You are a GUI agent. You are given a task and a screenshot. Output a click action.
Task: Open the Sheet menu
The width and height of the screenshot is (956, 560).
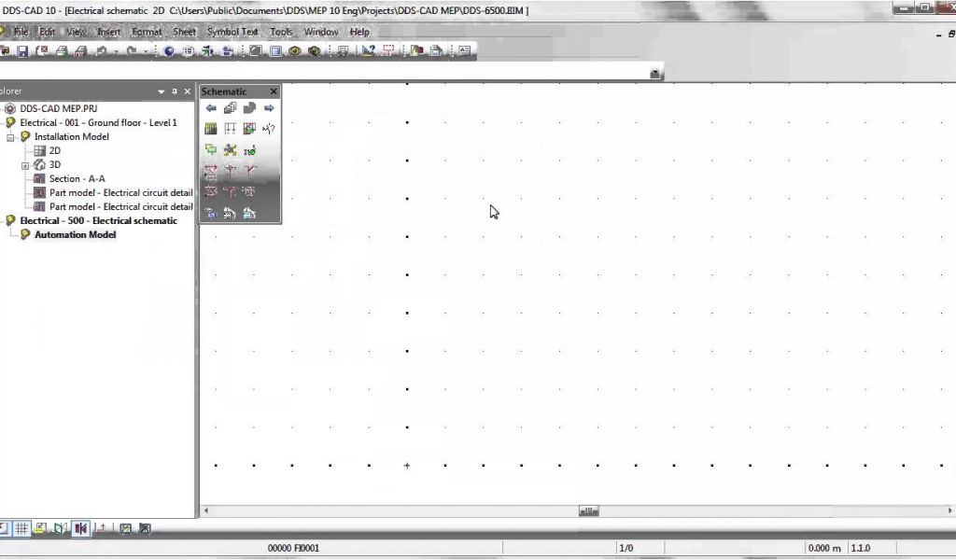[x=184, y=32]
